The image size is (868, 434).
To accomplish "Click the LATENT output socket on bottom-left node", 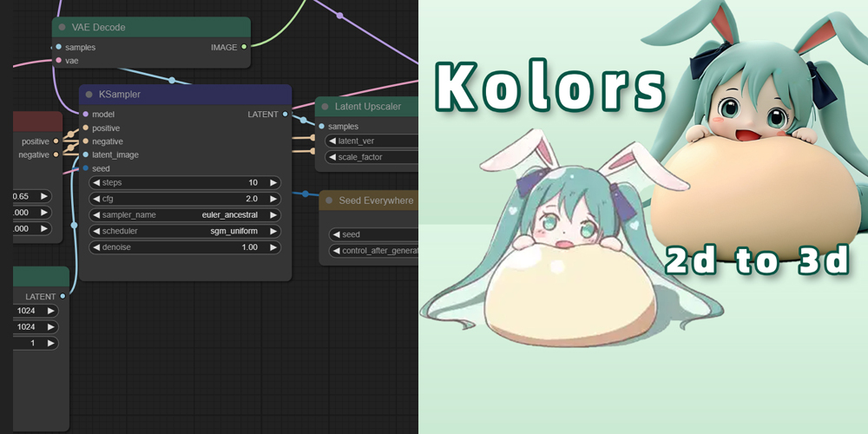I will point(62,296).
